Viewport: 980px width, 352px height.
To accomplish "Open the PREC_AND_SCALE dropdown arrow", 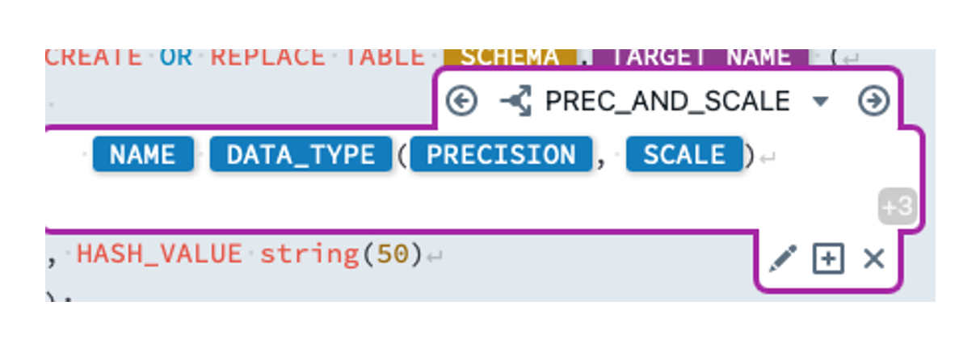I will (820, 102).
